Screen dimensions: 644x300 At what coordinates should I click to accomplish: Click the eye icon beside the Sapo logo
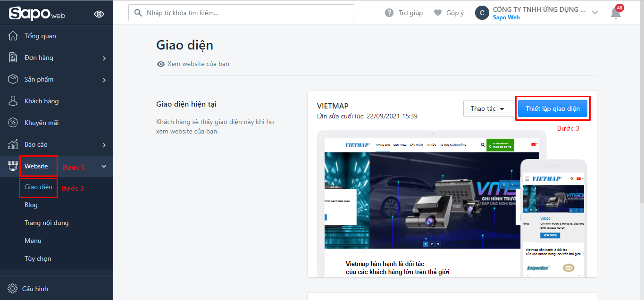(99, 14)
